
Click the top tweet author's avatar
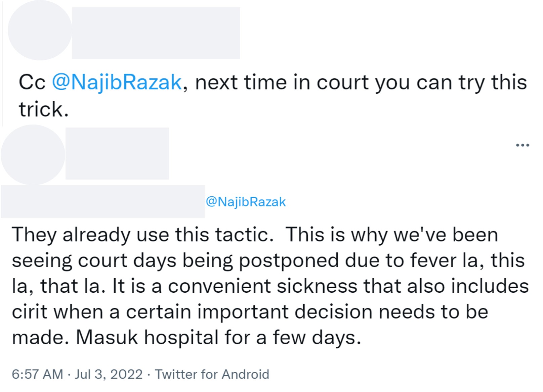tap(40, 31)
